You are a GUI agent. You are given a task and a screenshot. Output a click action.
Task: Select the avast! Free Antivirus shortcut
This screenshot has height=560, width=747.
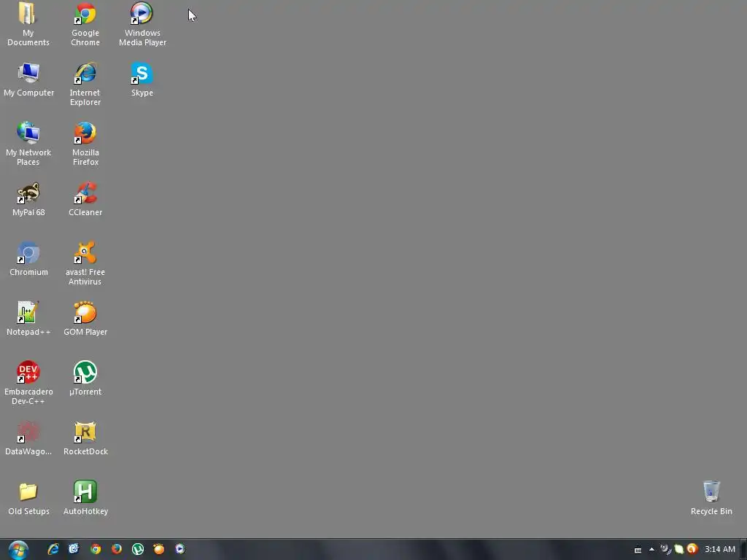point(85,262)
